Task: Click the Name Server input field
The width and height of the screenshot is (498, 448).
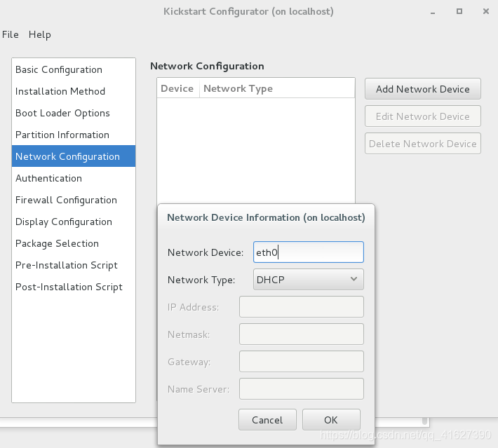Action: click(302, 388)
